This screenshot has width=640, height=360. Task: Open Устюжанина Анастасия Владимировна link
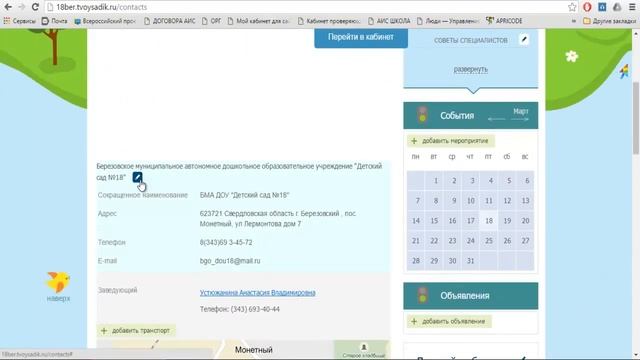click(x=258, y=293)
